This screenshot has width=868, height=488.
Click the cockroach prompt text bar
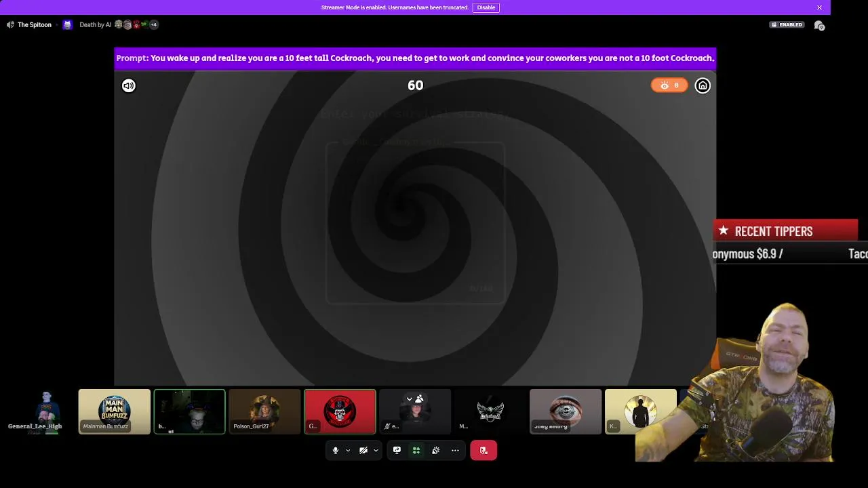[415, 58]
